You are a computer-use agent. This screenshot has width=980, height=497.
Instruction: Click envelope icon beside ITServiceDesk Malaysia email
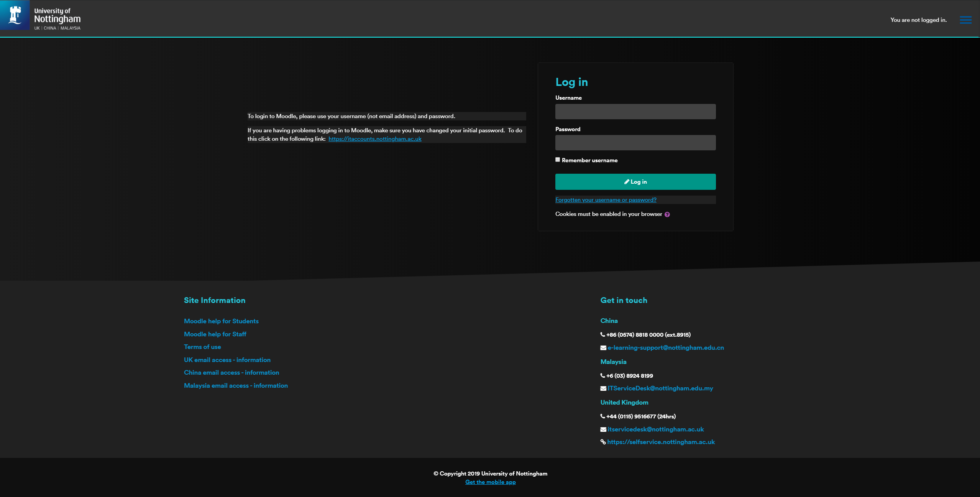click(603, 388)
